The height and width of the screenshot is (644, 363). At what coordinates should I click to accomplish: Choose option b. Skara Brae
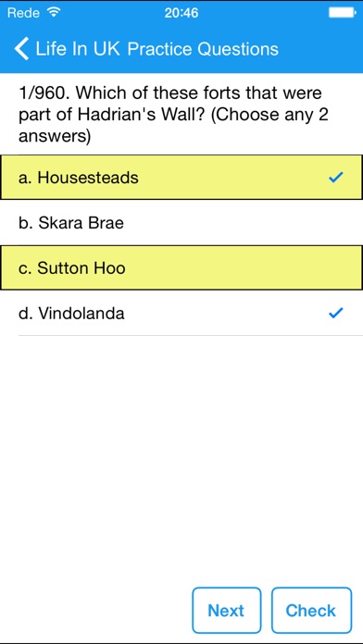[181, 223]
